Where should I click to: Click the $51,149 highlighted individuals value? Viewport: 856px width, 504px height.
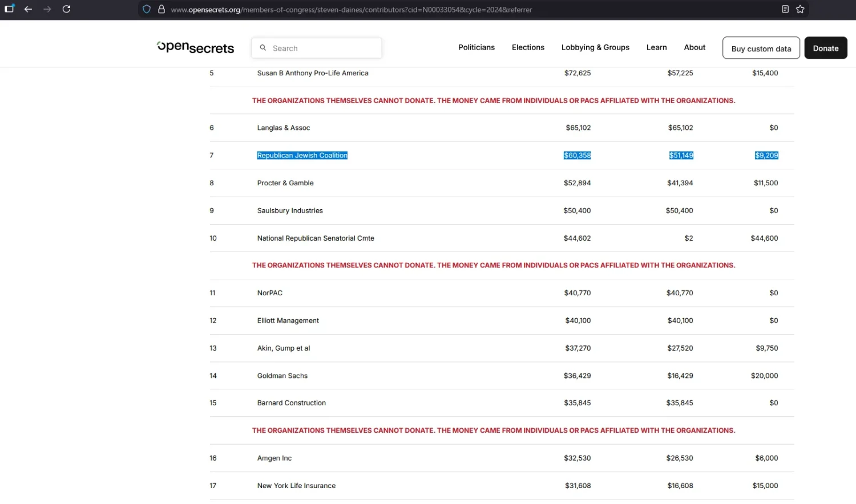(681, 155)
